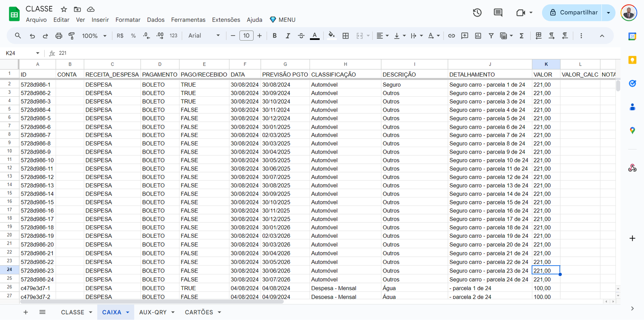
Task: Hide the menus with the up chevron
Action: point(602,36)
